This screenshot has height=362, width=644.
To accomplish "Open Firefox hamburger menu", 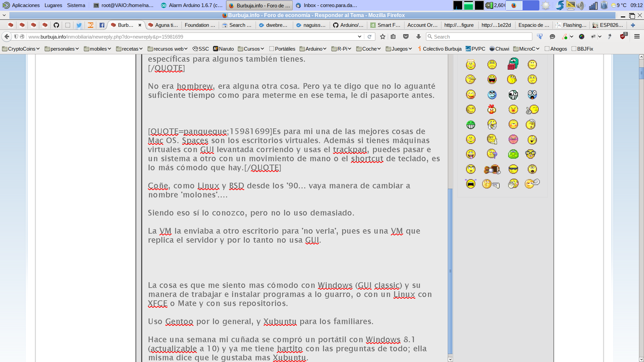I will [x=637, y=37].
